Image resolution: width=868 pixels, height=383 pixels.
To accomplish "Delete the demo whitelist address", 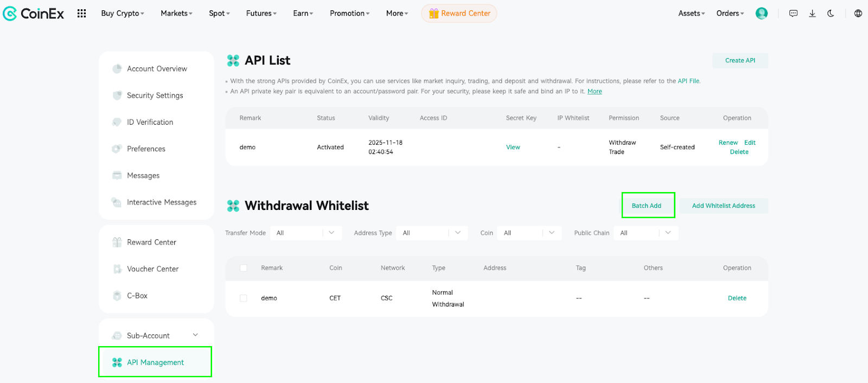I will [x=737, y=298].
